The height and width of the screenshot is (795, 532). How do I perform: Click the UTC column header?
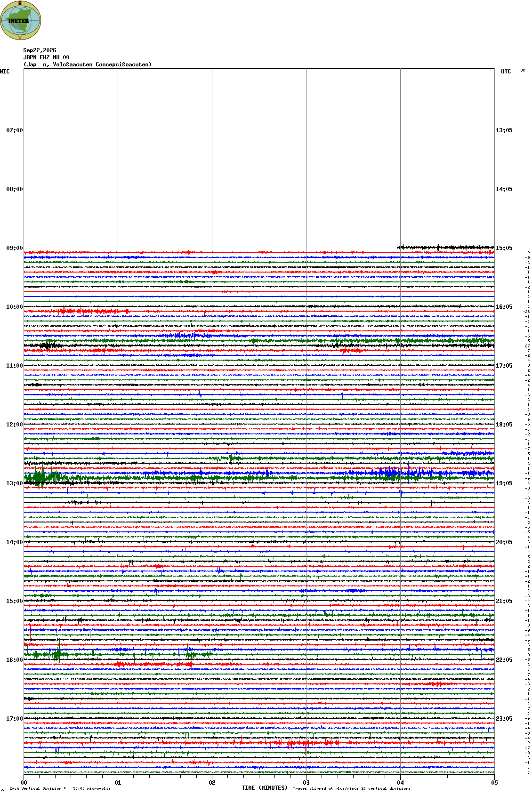coord(506,72)
